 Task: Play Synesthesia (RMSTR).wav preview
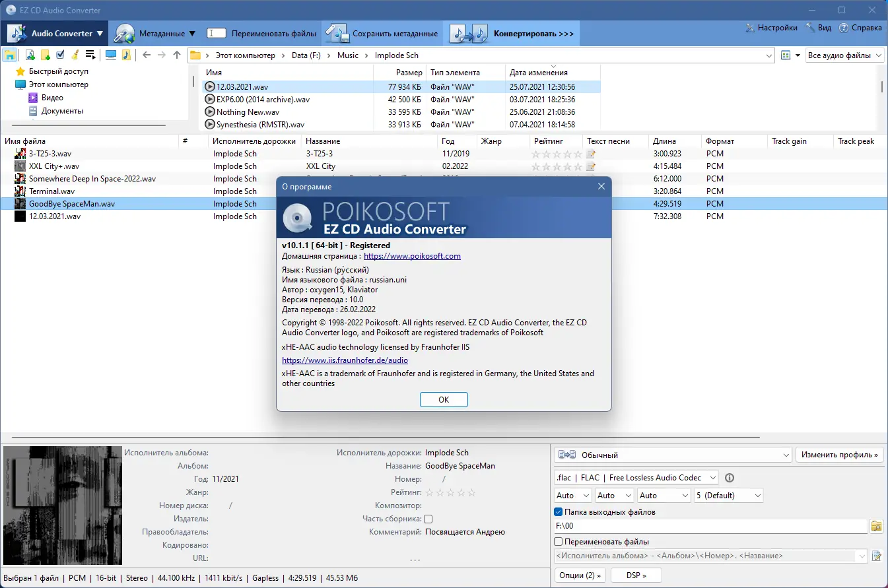tap(210, 124)
